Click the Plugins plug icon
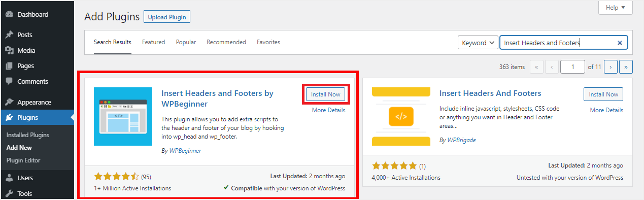644x200 pixels. [9, 118]
